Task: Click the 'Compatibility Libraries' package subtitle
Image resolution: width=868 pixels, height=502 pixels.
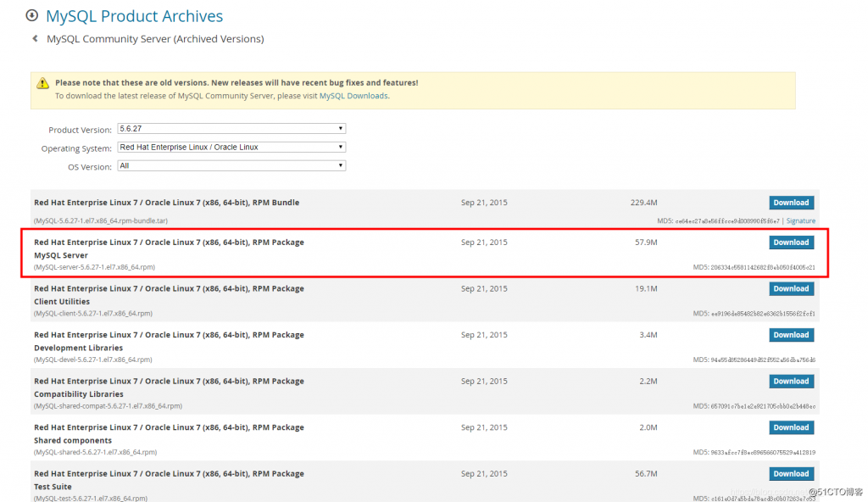Action: (79, 394)
